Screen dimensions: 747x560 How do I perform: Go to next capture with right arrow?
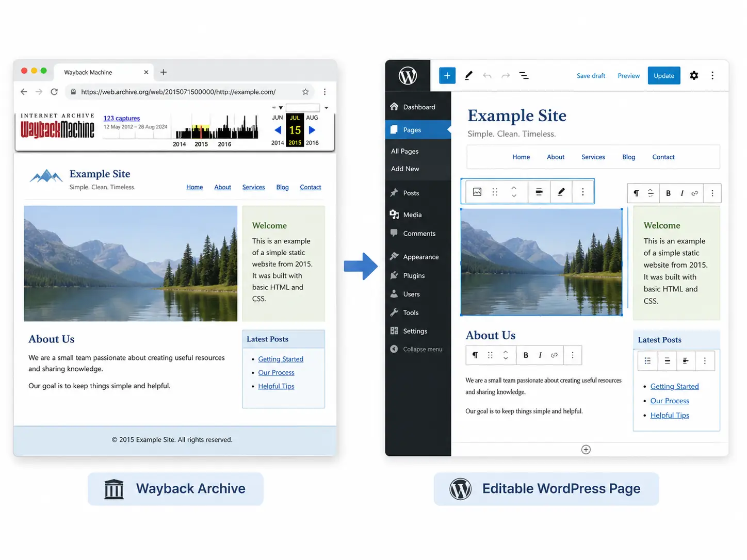click(312, 130)
